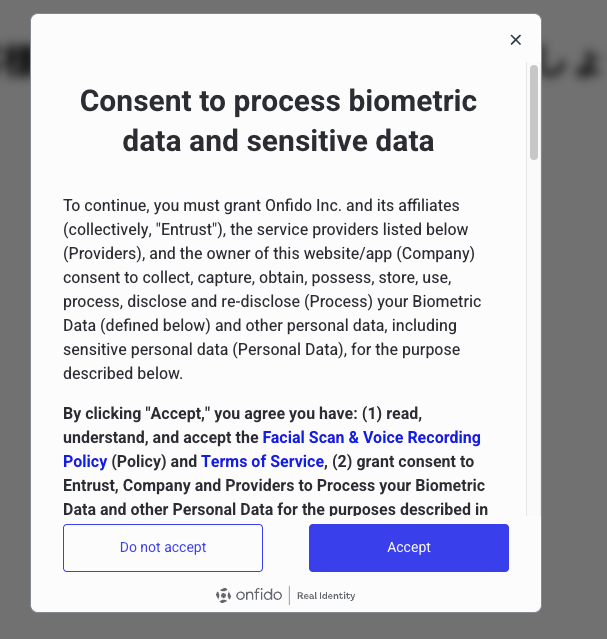The height and width of the screenshot is (639, 607).
Task: Click the "Policy" link text before "(Policy) and"
Action: (x=85, y=461)
